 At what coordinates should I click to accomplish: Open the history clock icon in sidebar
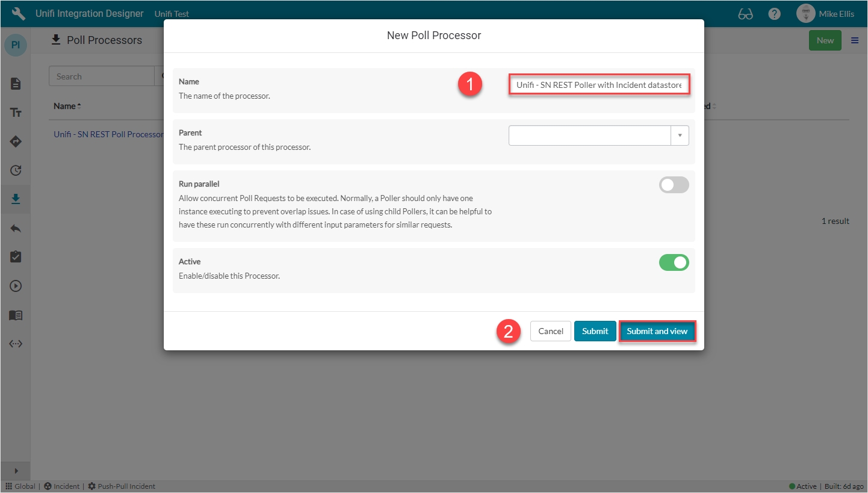(16, 170)
